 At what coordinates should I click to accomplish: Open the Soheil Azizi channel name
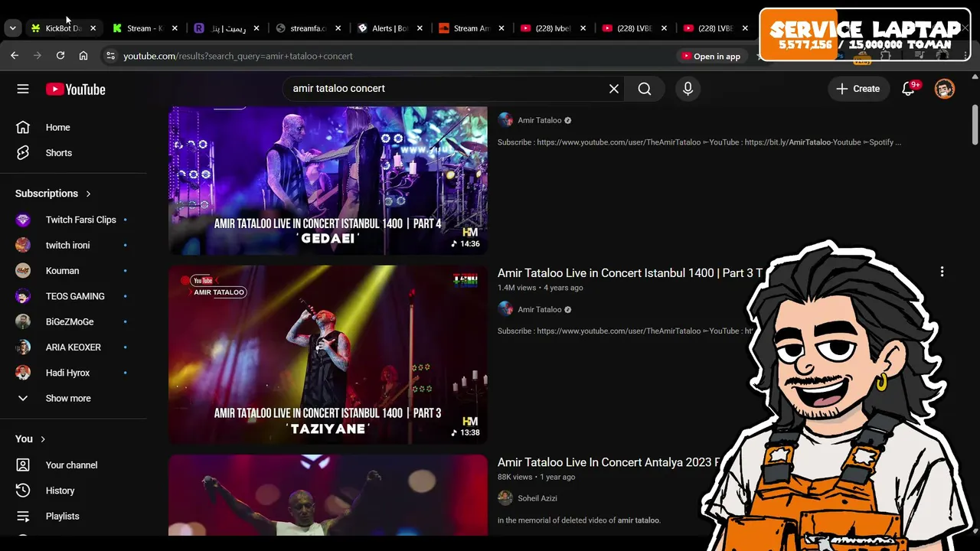[x=537, y=498]
